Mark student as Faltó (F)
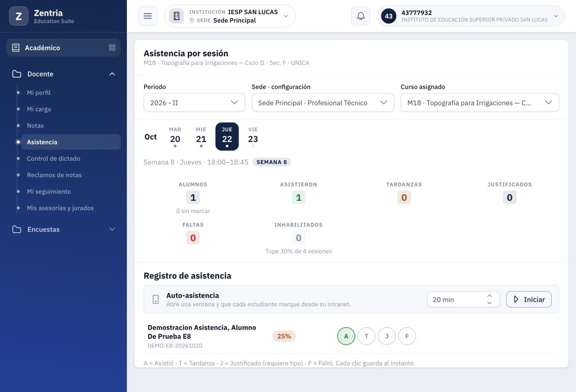Screen dimensions: 576x392 pyautogui.click(x=406, y=336)
